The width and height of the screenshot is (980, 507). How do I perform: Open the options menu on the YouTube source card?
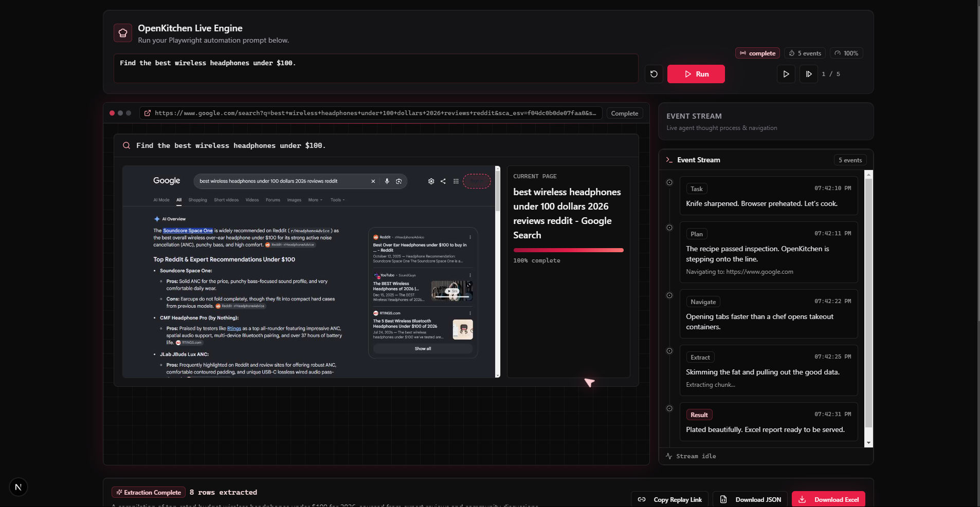click(x=470, y=275)
